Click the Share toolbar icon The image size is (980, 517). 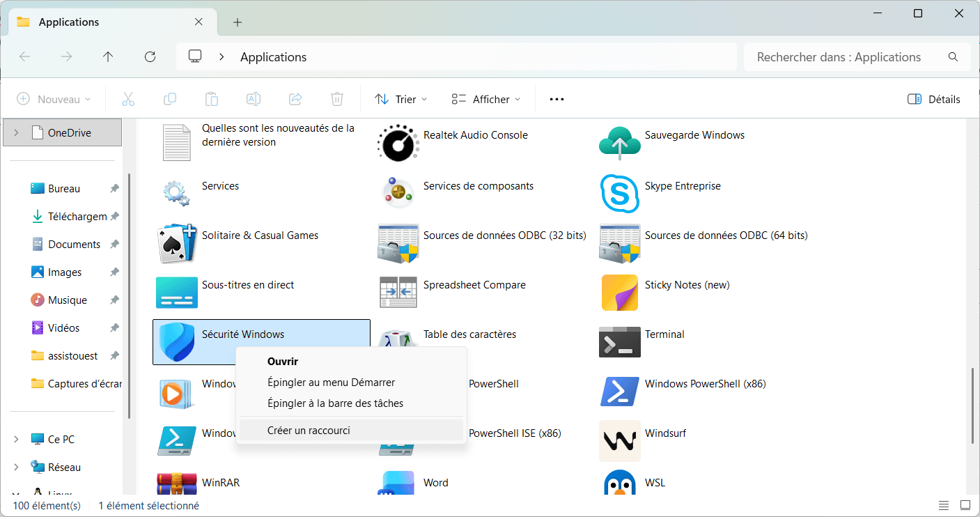pos(295,99)
